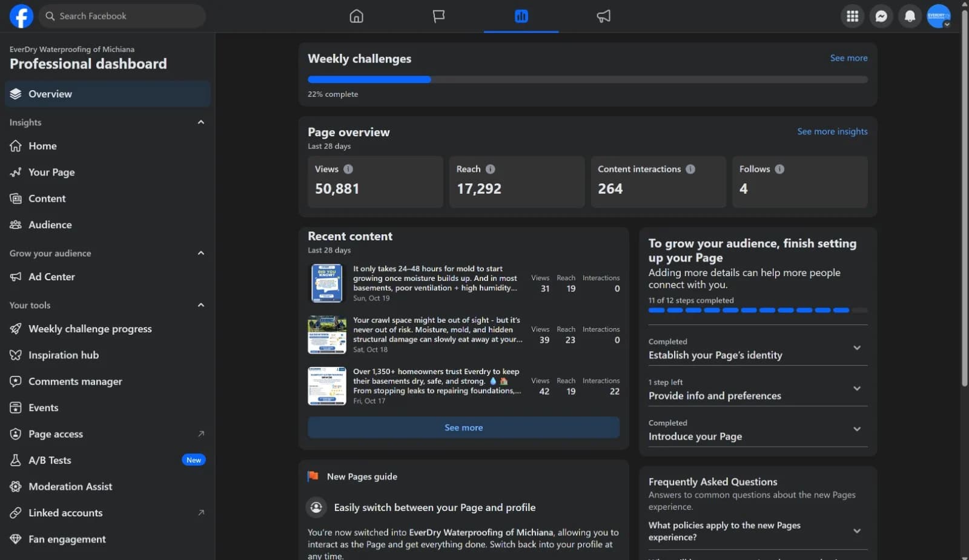Screen dimensions: 969x560
Task: Open Your Page insights in sidebar
Action: pyautogui.click(x=108, y=173)
